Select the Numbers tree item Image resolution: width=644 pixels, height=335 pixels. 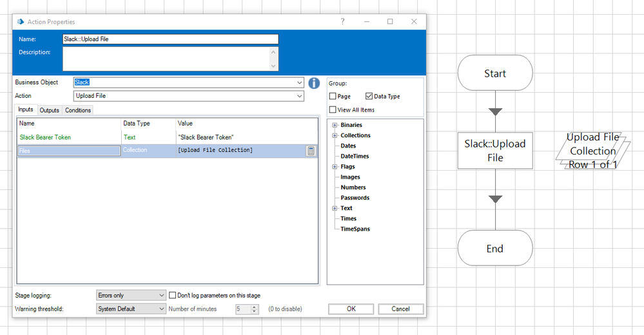pyautogui.click(x=353, y=187)
